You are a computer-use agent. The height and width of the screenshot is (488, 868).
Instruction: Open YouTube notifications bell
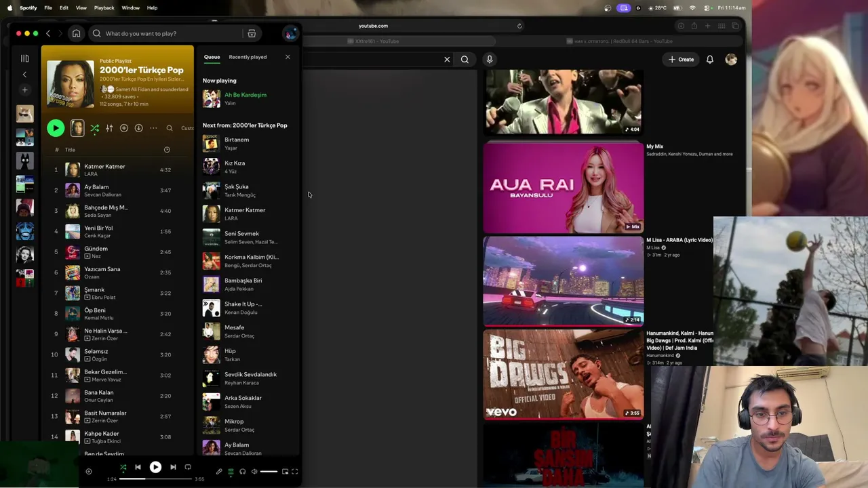[709, 60]
